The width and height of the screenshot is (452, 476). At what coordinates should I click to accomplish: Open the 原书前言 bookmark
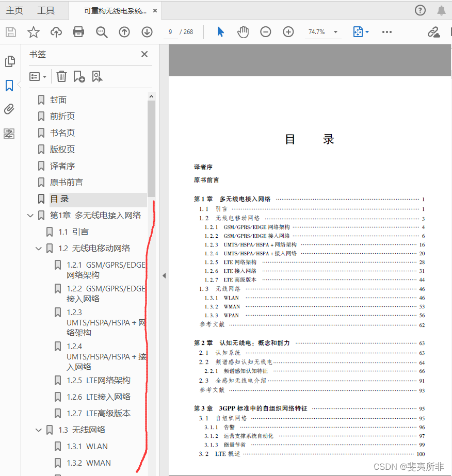66,183
